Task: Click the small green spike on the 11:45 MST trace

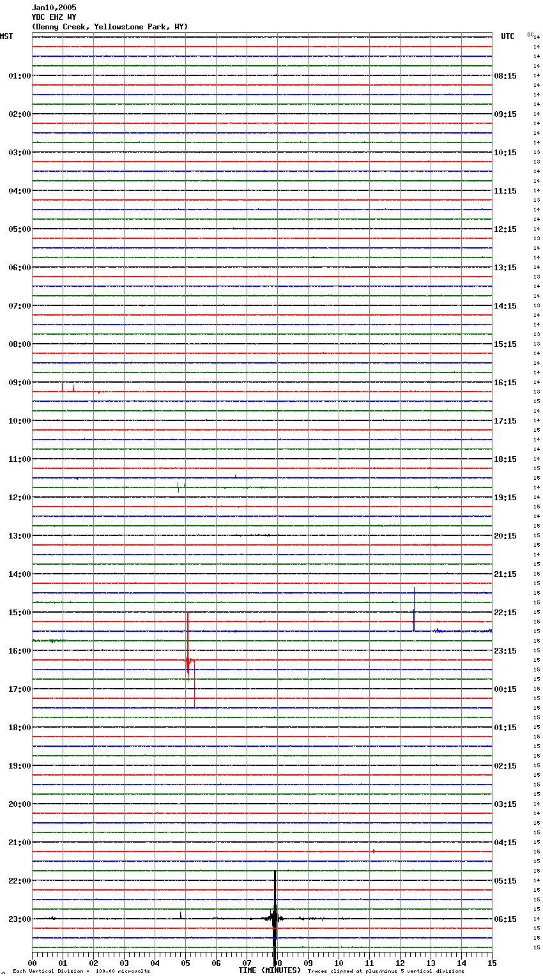Action: tap(178, 487)
